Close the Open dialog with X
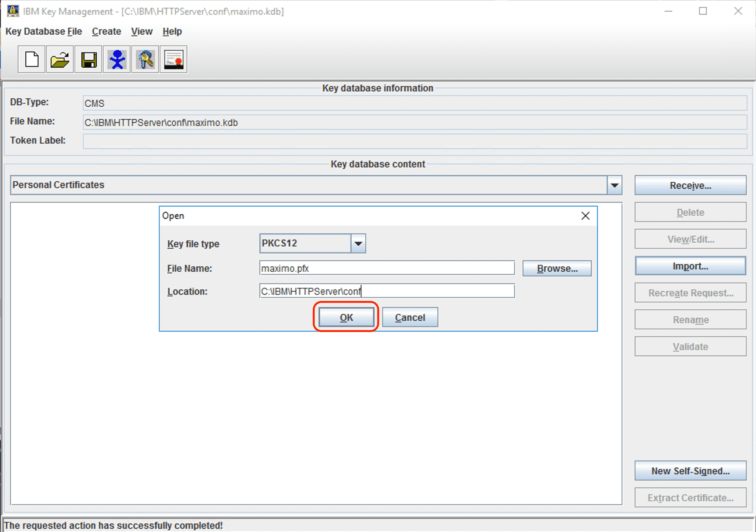Viewport: 756px width, 532px height. tap(585, 216)
